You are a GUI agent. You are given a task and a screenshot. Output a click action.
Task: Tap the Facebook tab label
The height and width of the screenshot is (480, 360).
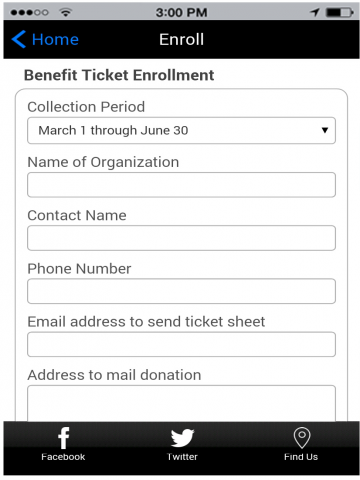[x=63, y=457]
